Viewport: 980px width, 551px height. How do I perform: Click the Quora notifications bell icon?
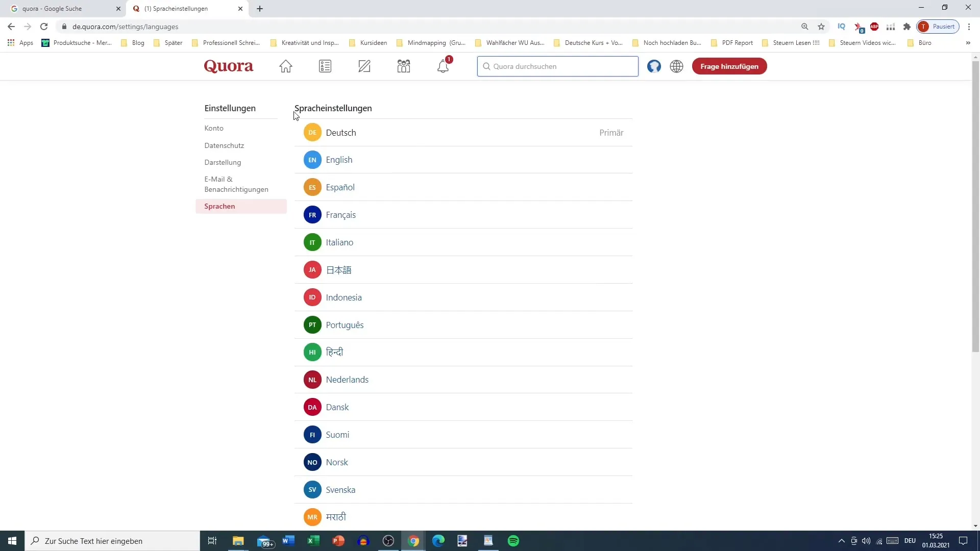443,66
